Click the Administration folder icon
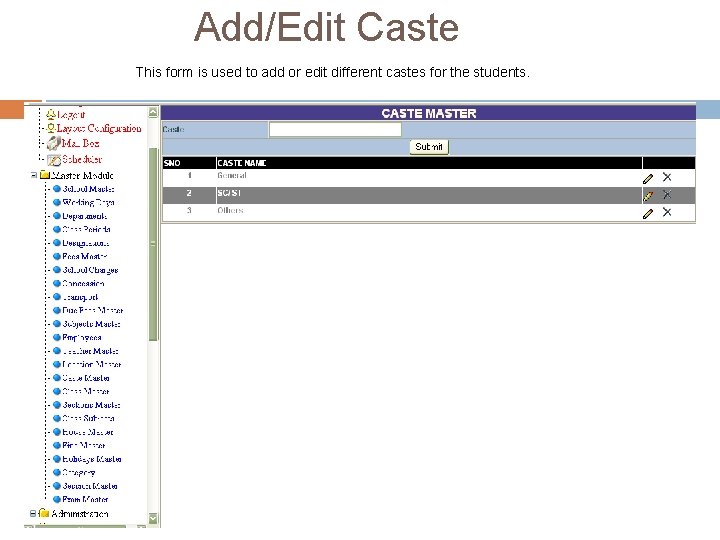This screenshot has width=720, height=540. pos(44,513)
